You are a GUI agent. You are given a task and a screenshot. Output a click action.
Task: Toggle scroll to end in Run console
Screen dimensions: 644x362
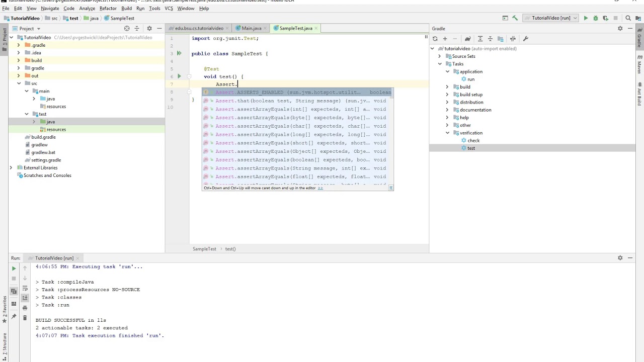coord(25,298)
